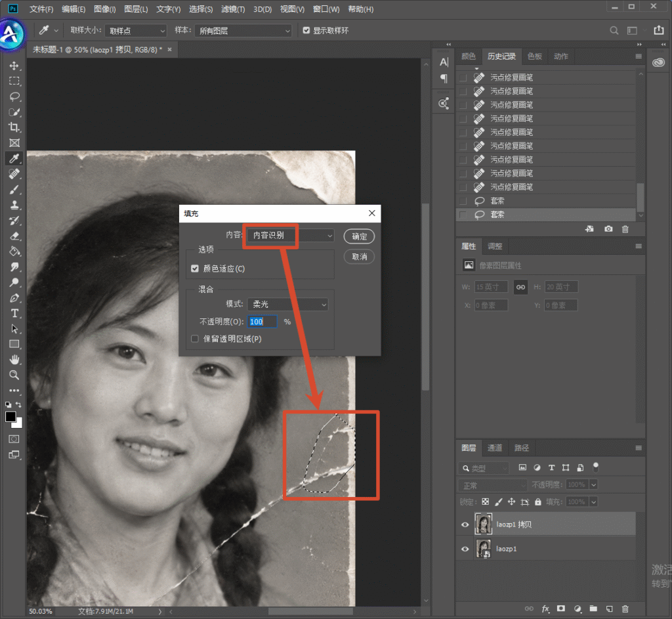Select the Paint Bucket tool
This screenshot has width=672, height=619.
[x=14, y=251]
